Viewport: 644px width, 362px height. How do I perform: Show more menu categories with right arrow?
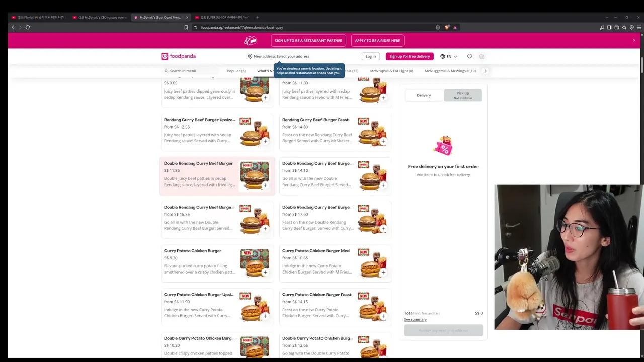click(485, 71)
